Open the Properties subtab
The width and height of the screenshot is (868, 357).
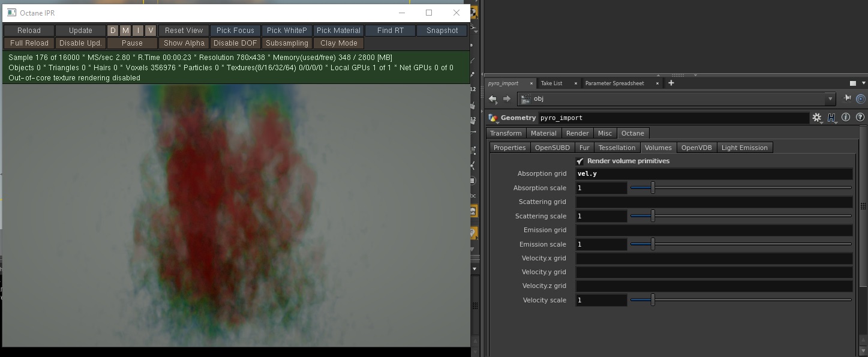click(510, 148)
